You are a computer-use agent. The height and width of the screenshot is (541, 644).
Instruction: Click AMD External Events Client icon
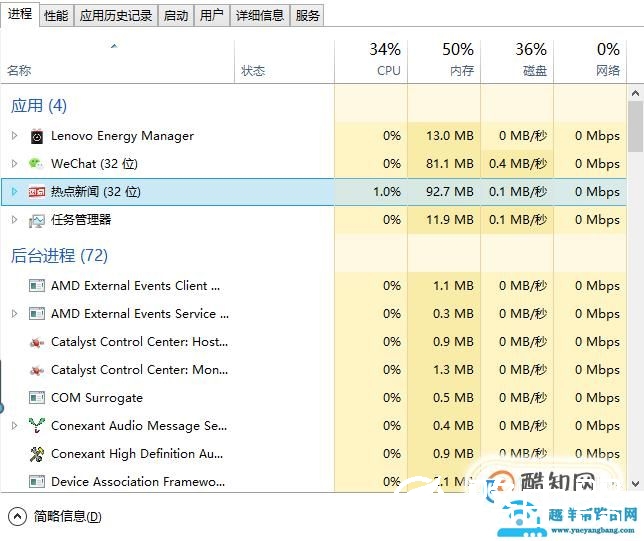pos(37,285)
